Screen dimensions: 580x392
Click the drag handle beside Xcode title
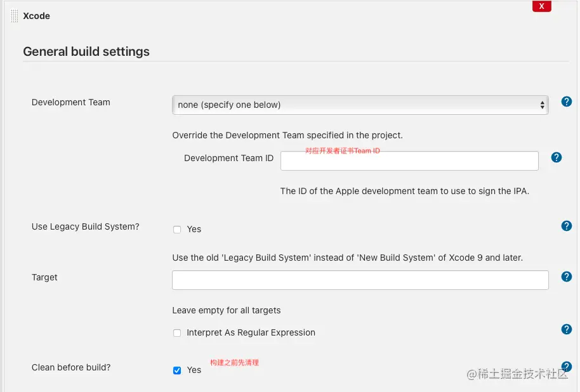[x=15, y=16]
